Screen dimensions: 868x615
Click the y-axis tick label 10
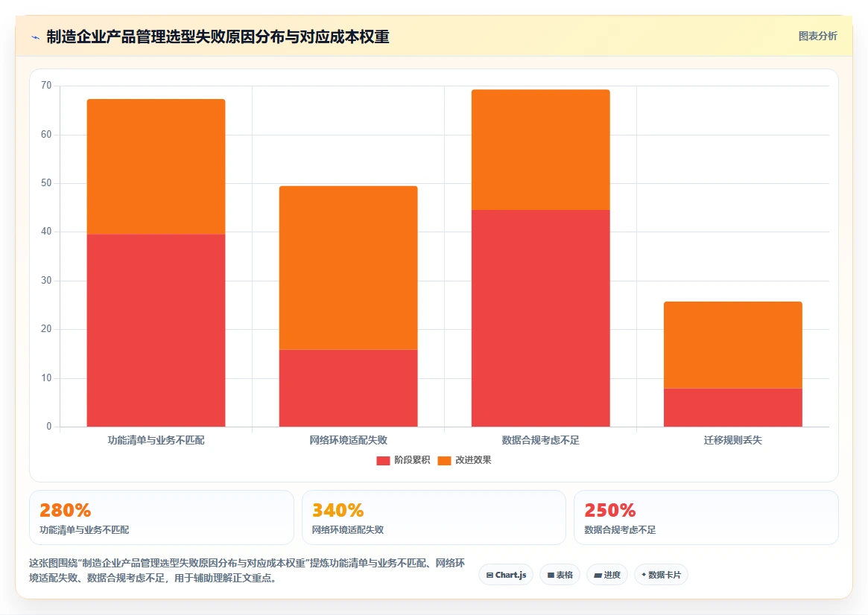(x=46, y=377)
